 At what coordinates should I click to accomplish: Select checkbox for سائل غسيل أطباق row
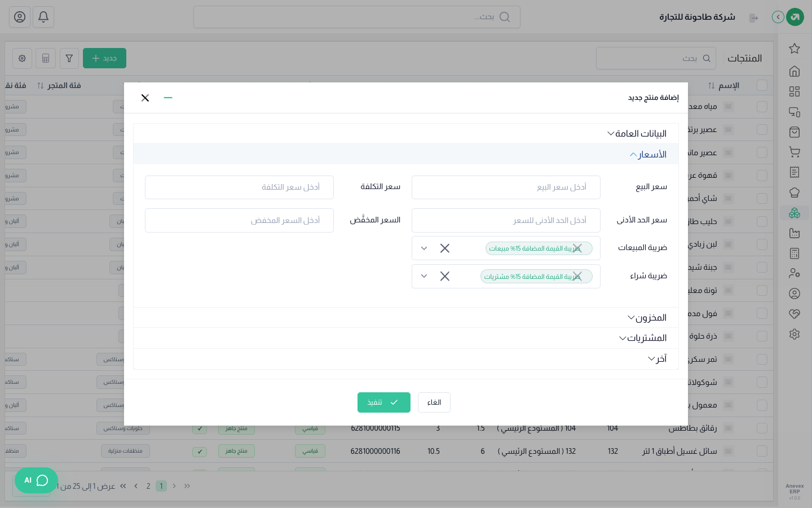(x=762, y=451)
